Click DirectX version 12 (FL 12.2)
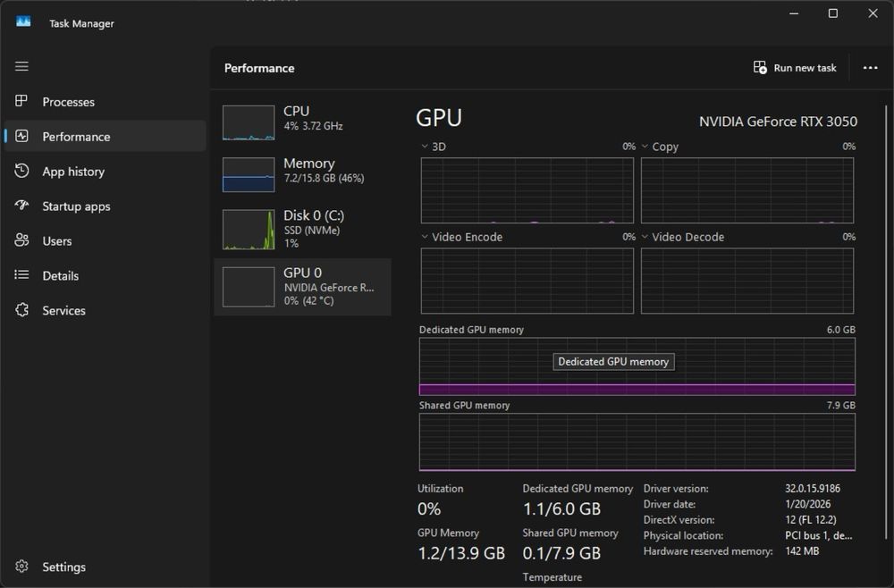 [x=811, y=519]
